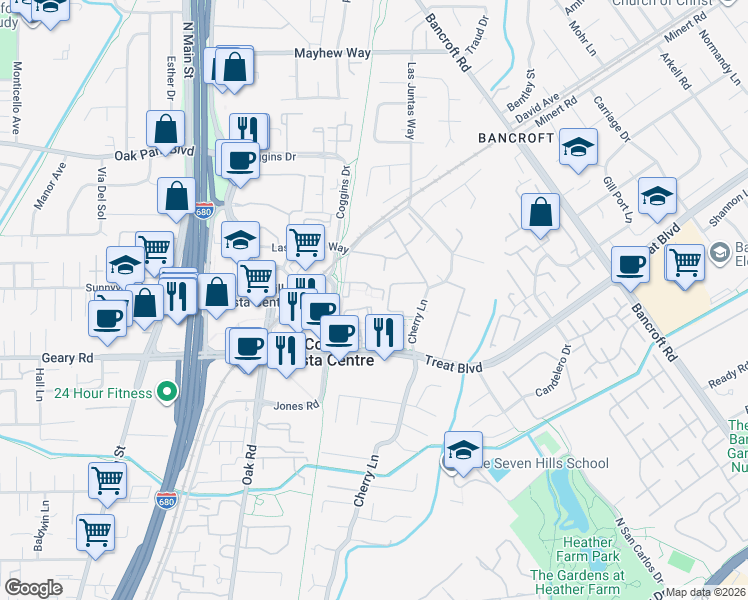Click the Monticello Ave street label

(17, 98)
